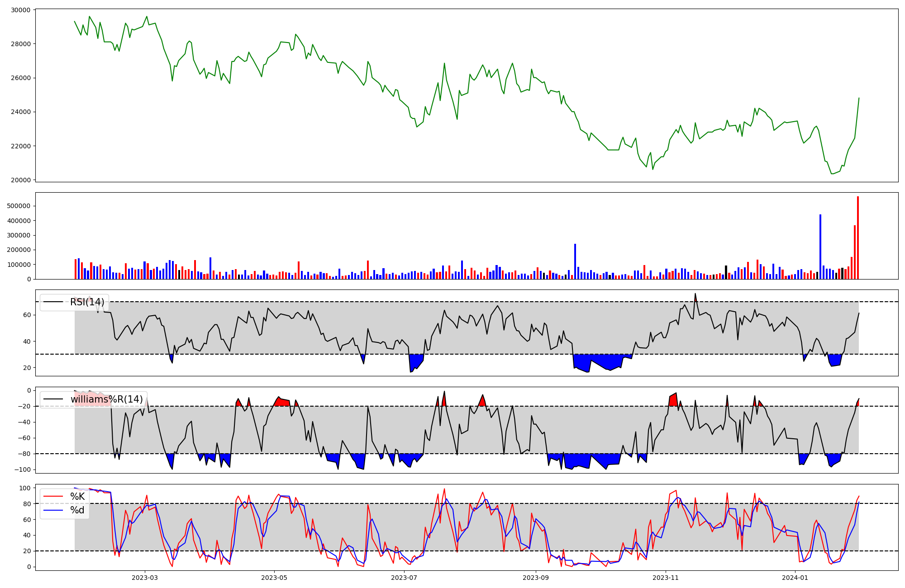Click the 30000 price axis label
The image size is (905, 588).
[20, 10]
